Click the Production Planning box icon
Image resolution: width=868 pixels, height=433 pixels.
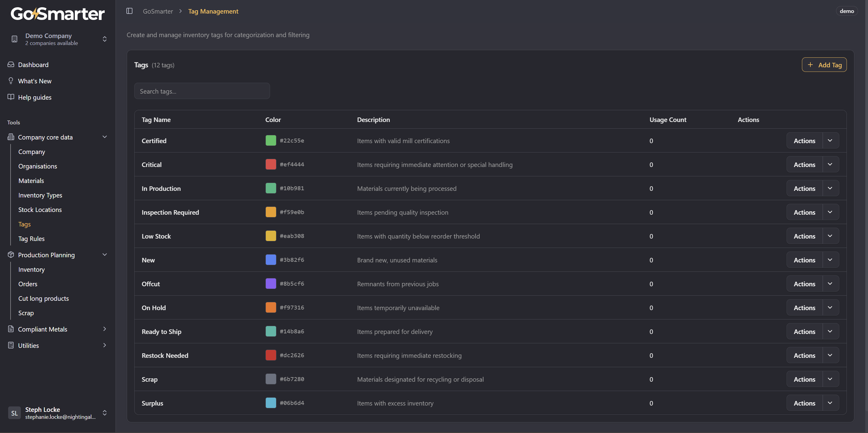click(11, 255)
